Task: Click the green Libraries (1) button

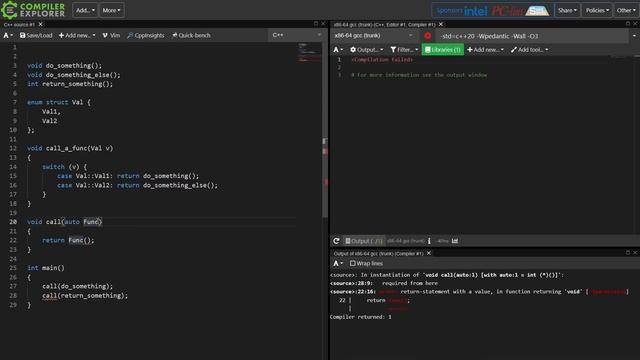Action: tap(442, 50)
